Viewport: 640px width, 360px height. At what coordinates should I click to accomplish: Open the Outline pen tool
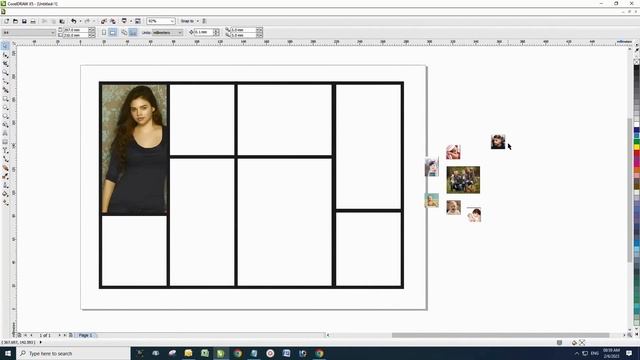point(5,185)
